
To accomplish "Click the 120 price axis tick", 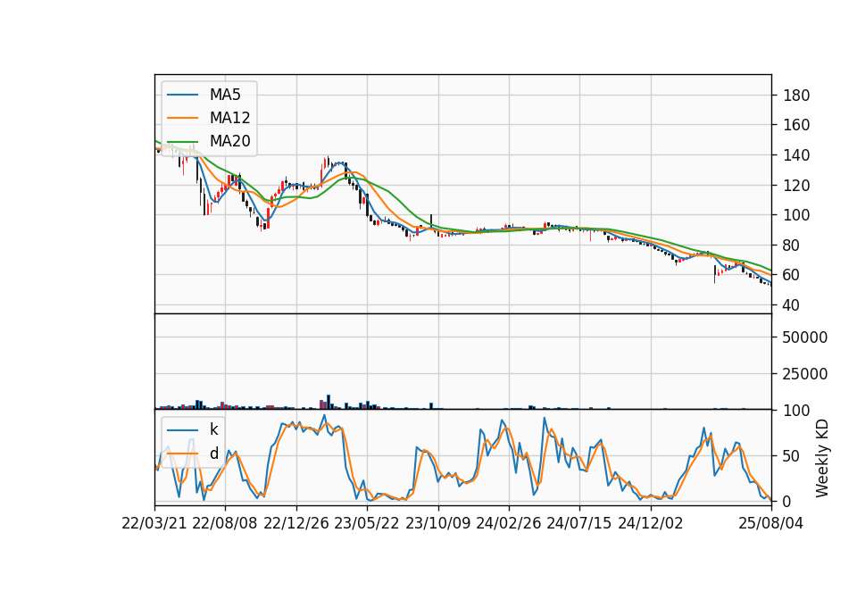I will coord(796,186).
